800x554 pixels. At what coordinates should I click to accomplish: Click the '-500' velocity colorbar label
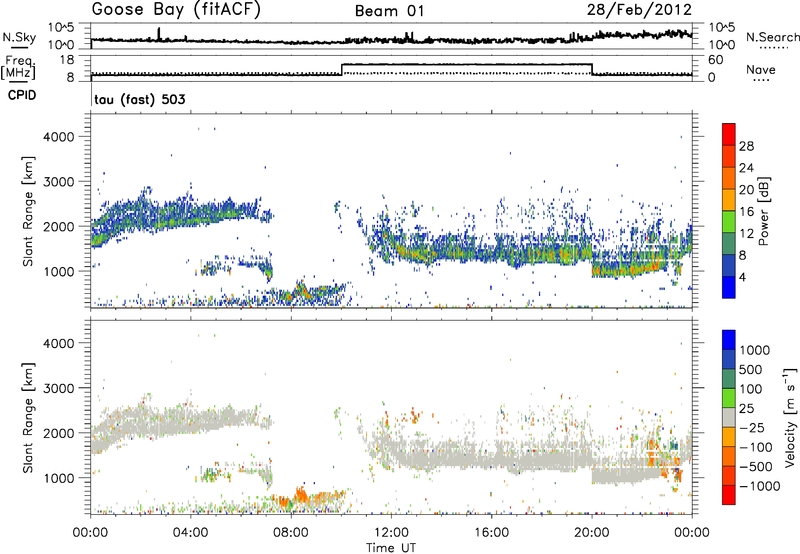[756, 467]
